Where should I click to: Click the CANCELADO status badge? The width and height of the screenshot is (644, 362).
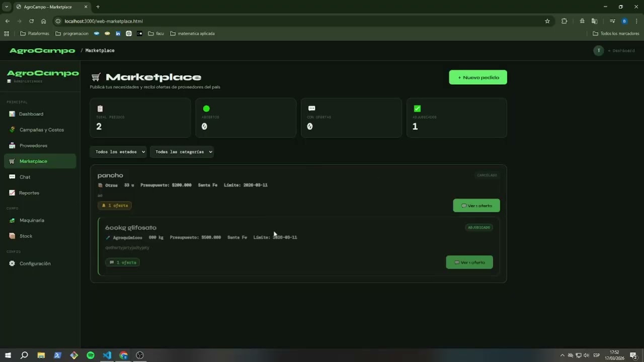click(487, 175)
